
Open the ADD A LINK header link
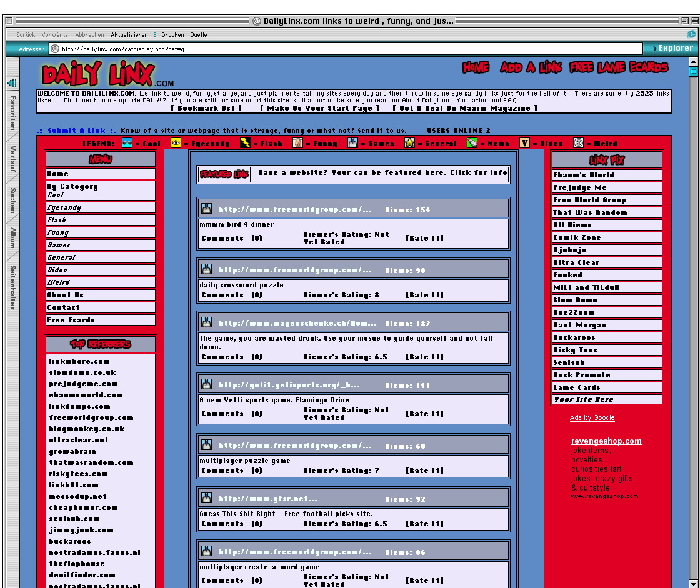[531, 67]
